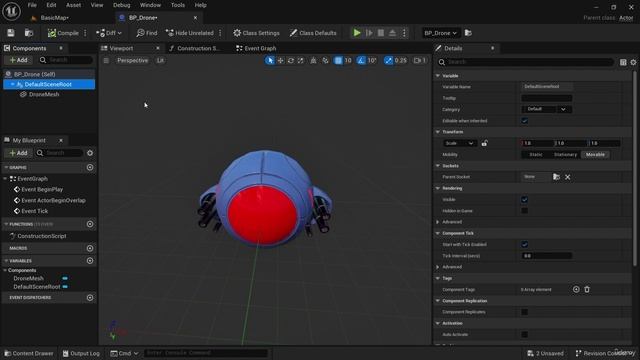Switch to the Construction Script tab

(x=198, y=48)
